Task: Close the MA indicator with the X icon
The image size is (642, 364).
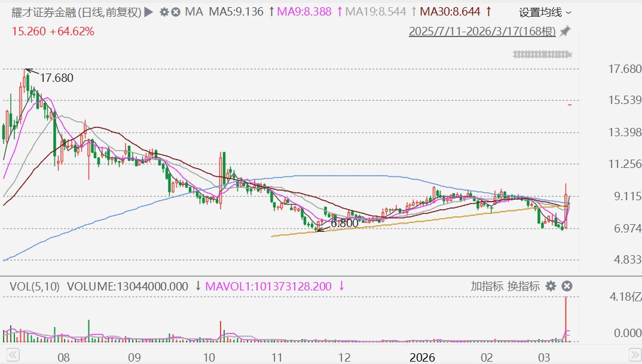Action: click(176, 12)
